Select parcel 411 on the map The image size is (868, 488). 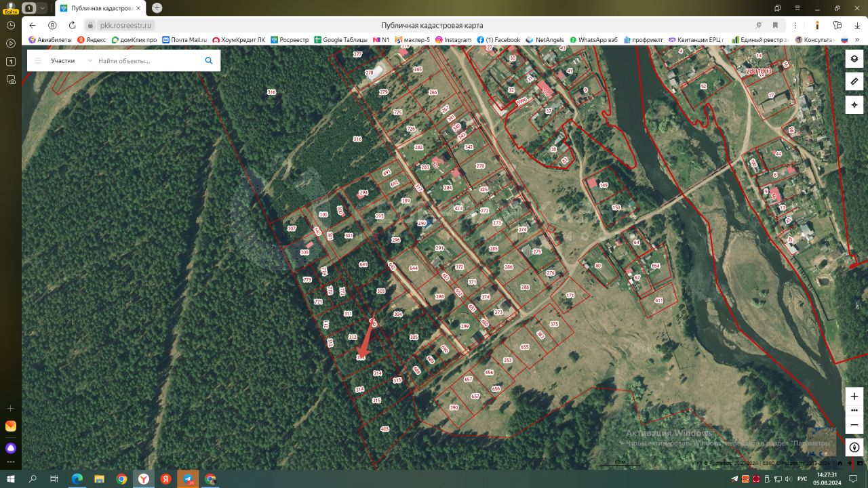tap(658, 300)
